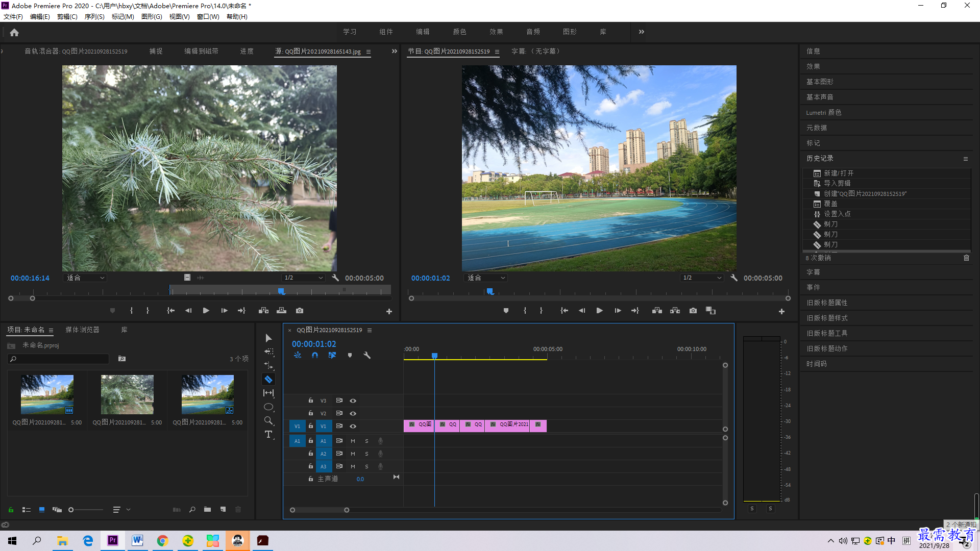Solo audio track A2
This screenshot has height=551, width=980.
pyautogui.click(x=366, y=454)
